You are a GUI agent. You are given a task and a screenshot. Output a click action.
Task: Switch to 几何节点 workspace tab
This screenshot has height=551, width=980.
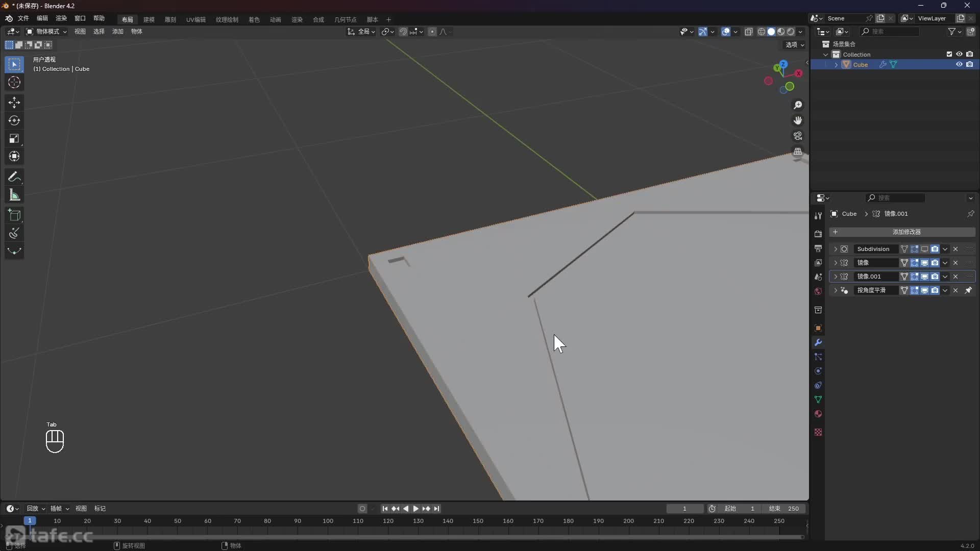(x=346, y=19)
